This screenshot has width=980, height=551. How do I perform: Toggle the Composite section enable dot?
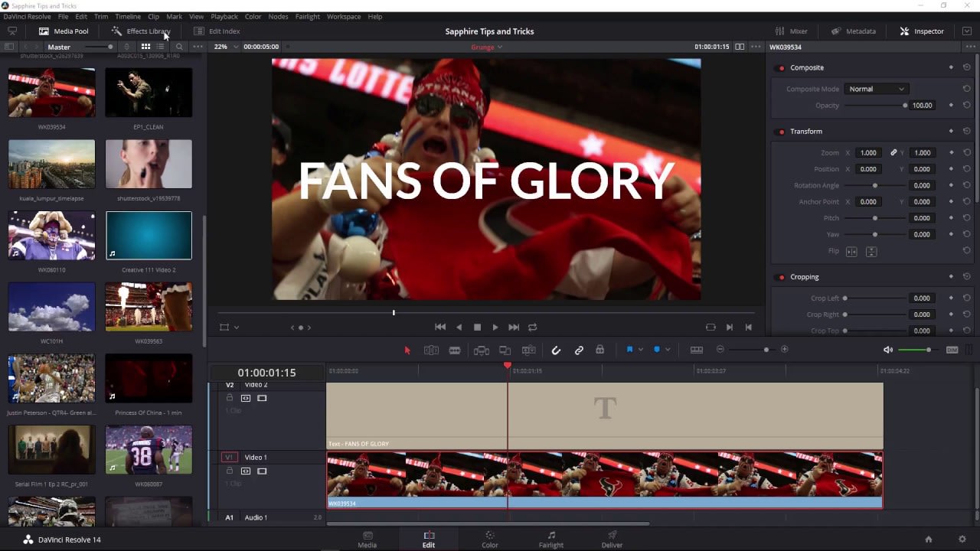(782, 68)
